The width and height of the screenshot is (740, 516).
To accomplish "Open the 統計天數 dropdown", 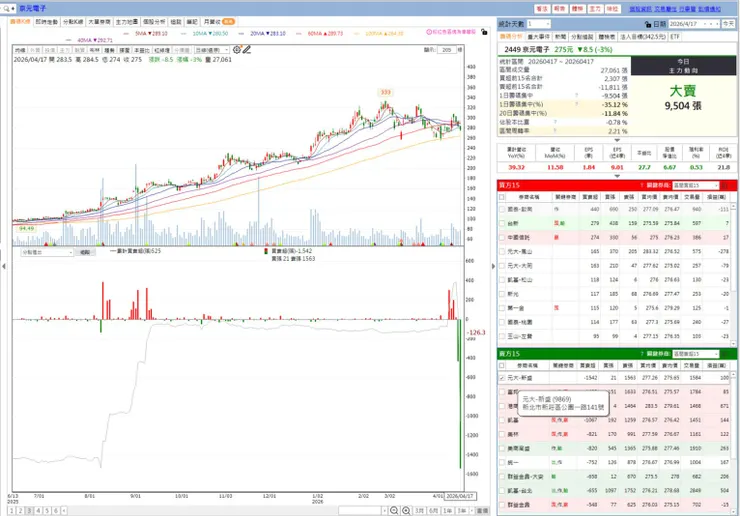I will (x=538, y=24).
